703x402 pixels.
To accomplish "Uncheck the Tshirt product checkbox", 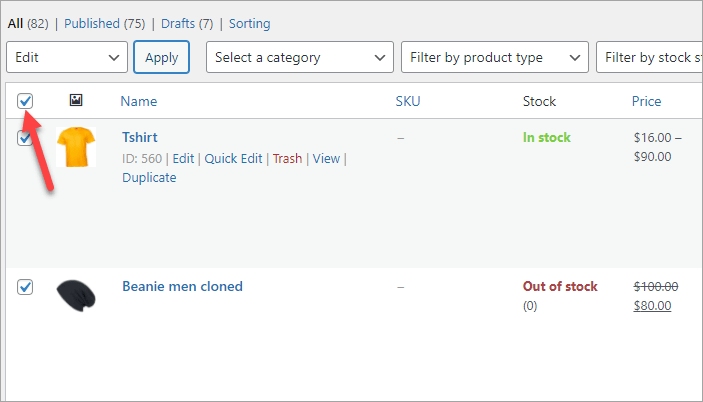I will [x=25, y=139].
